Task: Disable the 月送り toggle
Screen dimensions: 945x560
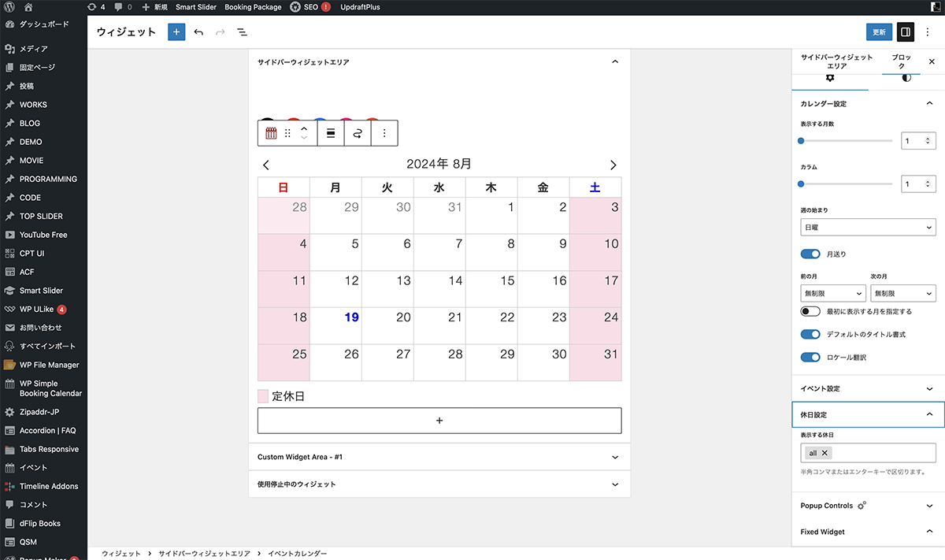Action: click(x=810, y=254)
